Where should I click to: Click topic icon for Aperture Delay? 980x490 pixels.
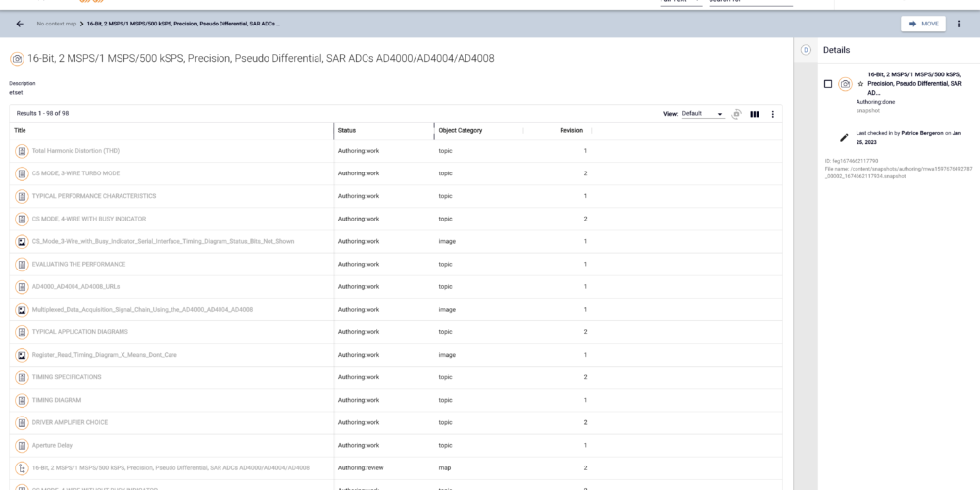point(22,446)
